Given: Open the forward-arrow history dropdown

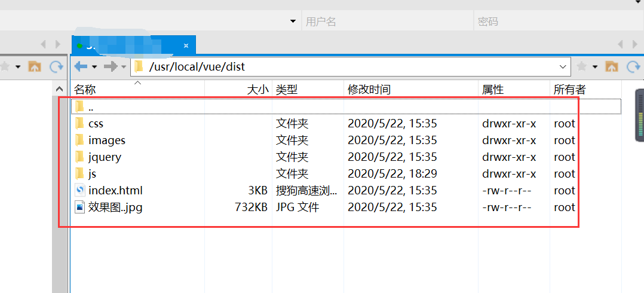Looking at the screenshot, I should (124, 66).
